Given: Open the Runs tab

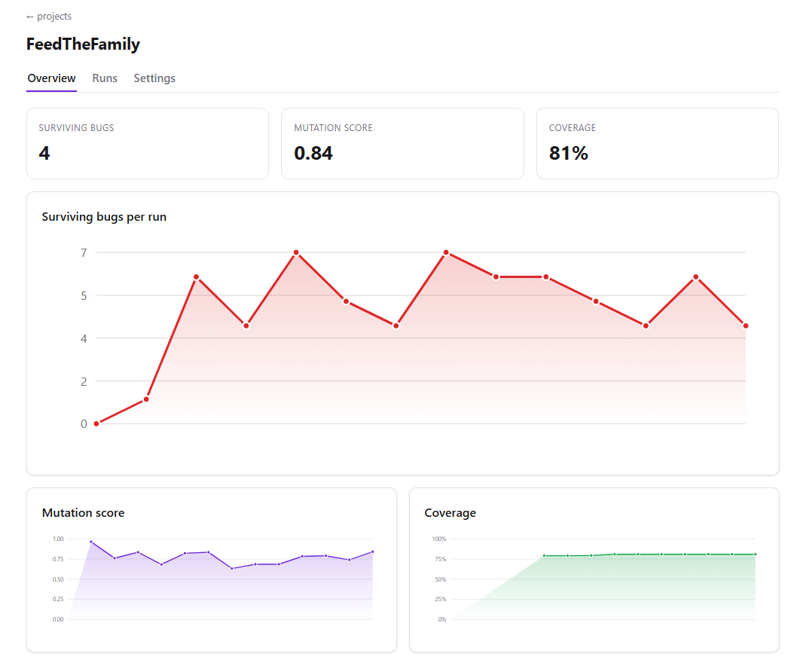Looking at the screenshot, I should tap(105, 78).
